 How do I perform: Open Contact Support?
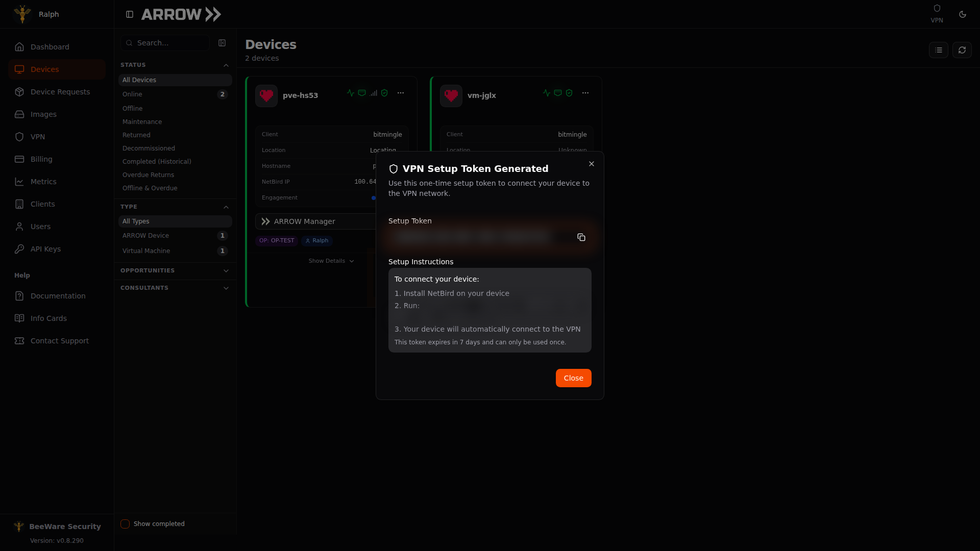(57, 341)
